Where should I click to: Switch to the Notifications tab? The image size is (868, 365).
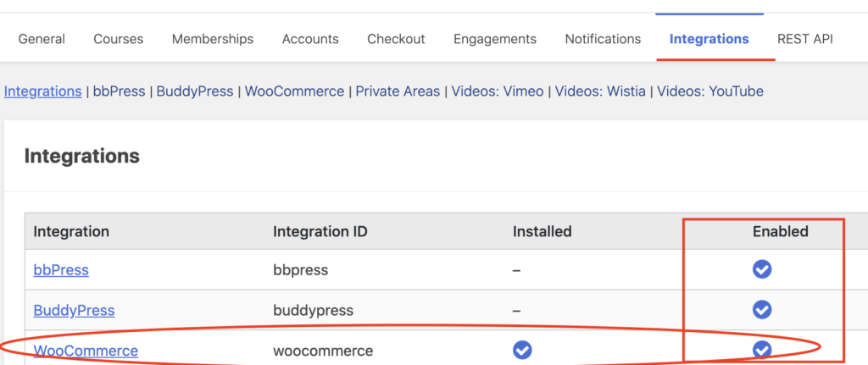tap(603, 39)
